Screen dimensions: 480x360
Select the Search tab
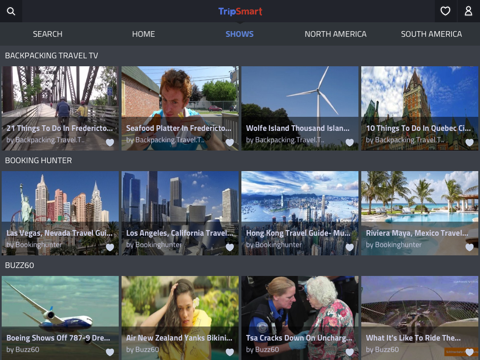[x=47, y=34]
